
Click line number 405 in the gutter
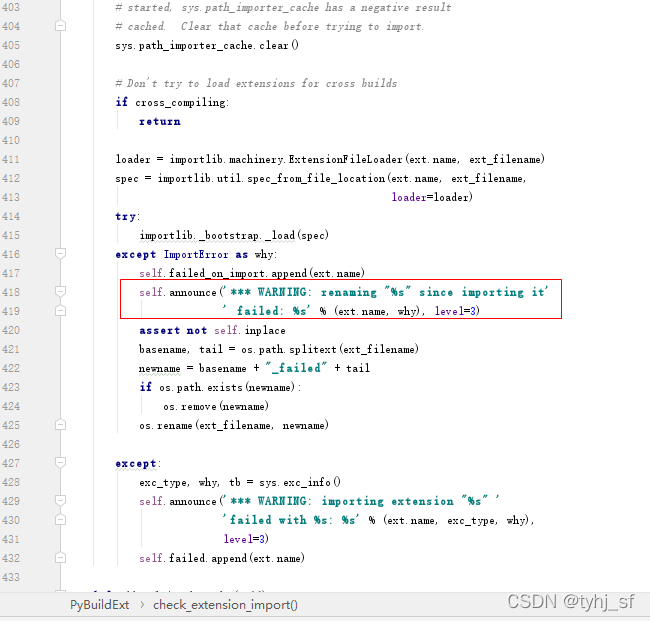click(11, 45)
